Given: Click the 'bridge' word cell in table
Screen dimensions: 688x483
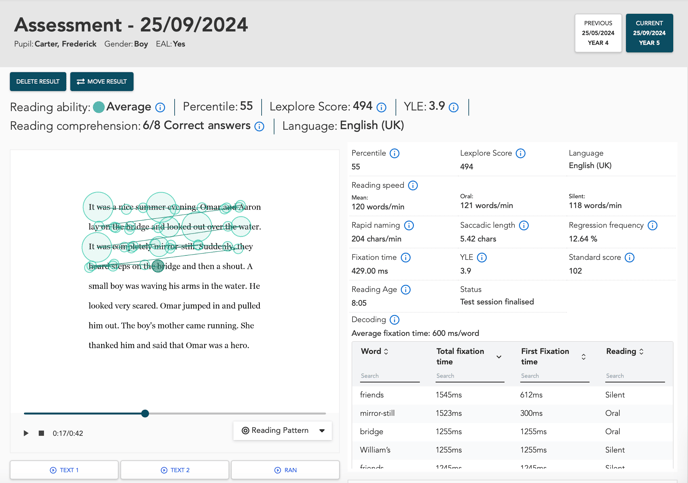Looking at the screenshot, I should click(x=371, y=432).
